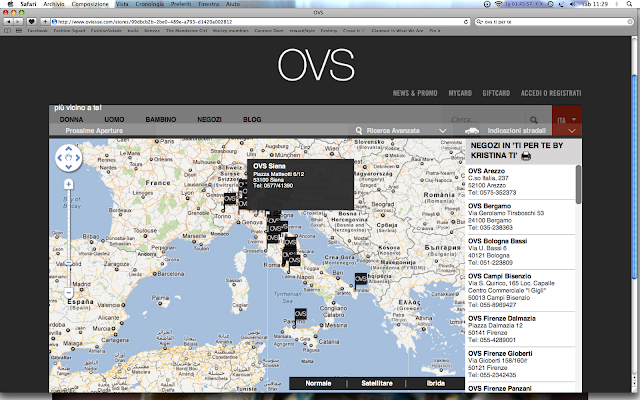Click the car icon for directions
This screenshot has width=640, height=400.
click(x=472, y=131)
